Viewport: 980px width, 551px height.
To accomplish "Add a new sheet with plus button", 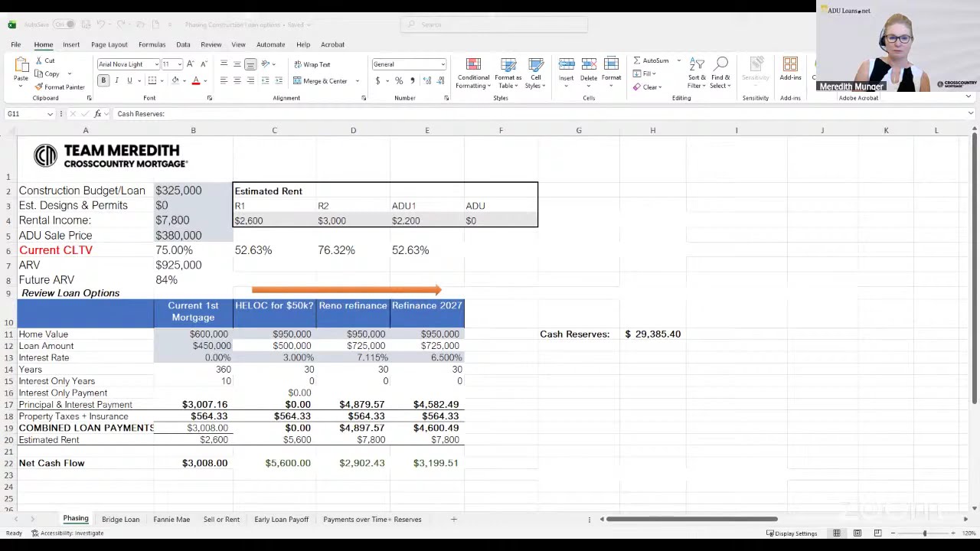I will pyautogui.click(x=453, y=520).
